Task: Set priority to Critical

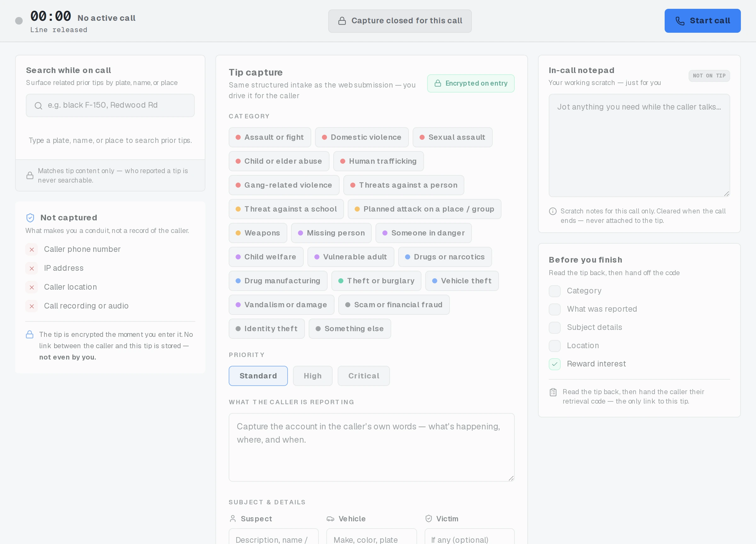Action: tap(364, 376)
